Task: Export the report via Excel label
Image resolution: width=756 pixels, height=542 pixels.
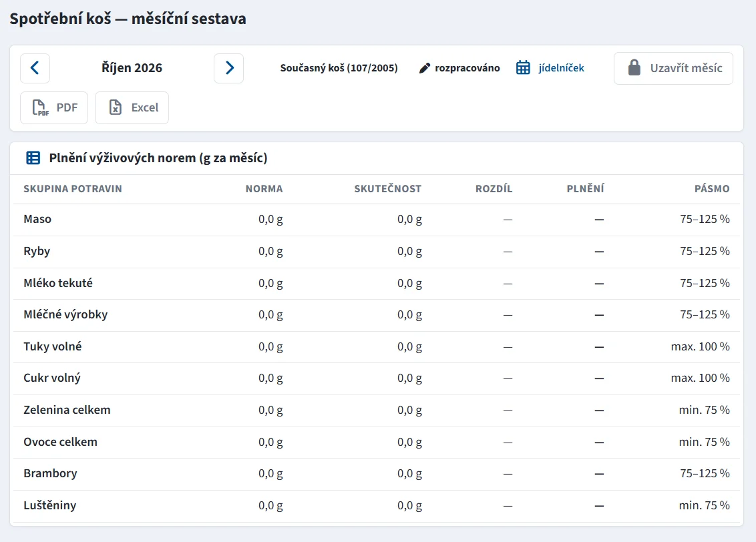Action: [x=145, y=107]
